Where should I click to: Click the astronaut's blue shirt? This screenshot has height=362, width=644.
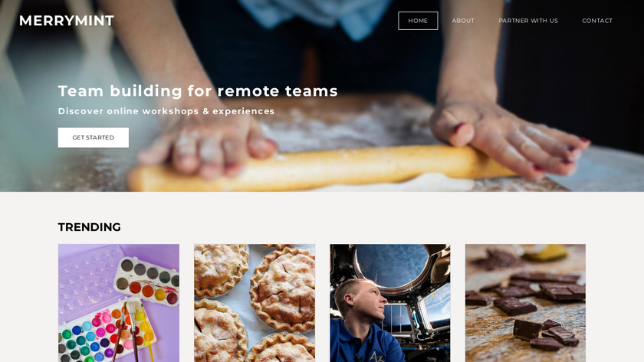pyautogui.click(x=366, y=341)
